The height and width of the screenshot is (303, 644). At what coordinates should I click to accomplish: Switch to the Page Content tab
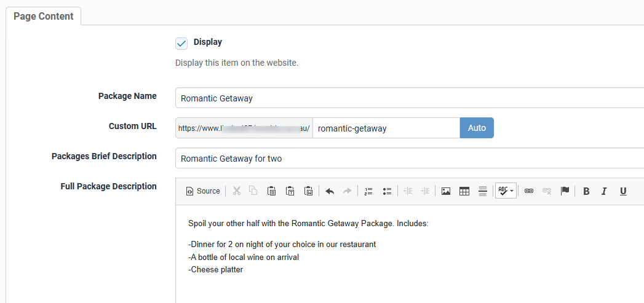tap(43, 17)
